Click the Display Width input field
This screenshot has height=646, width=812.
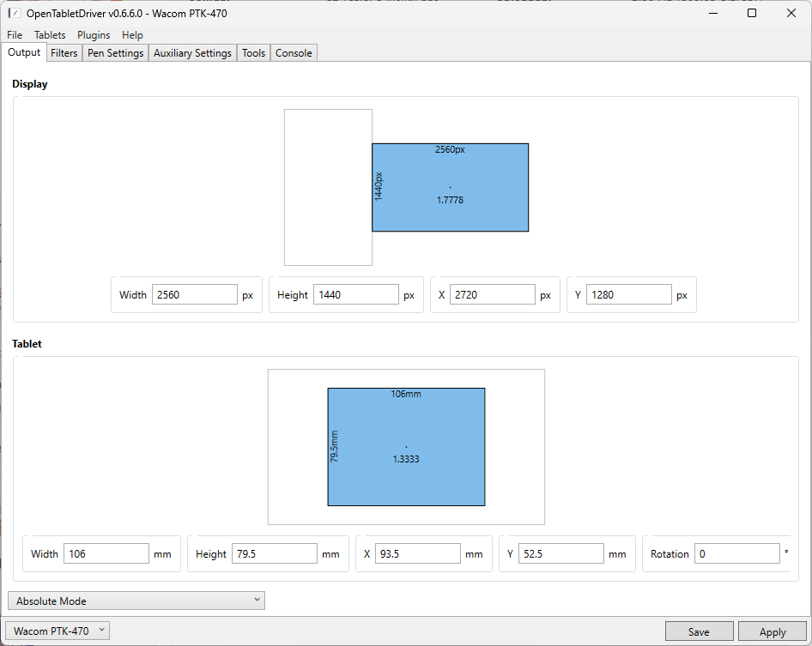(x=194, y=295)
